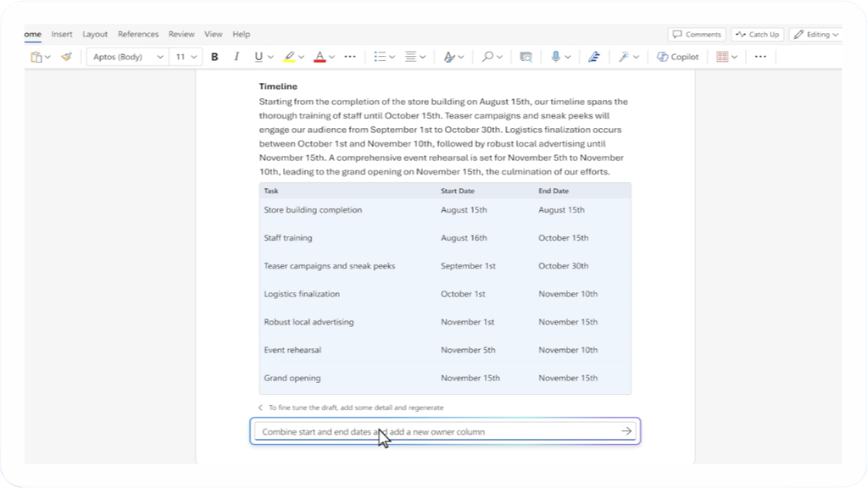The image size is (868, 488).
Task: Select the Robust local advertising cell
Action: click(x=309, y=322)
